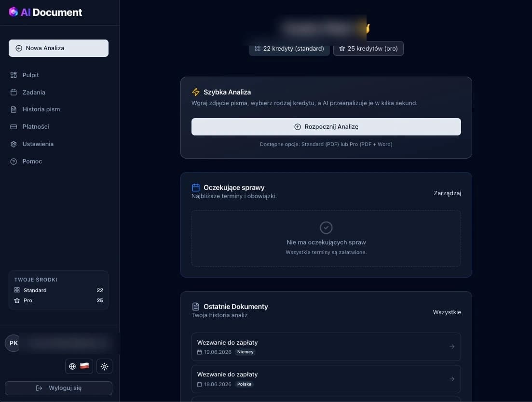Click the Polska country tag

(244, 384)
